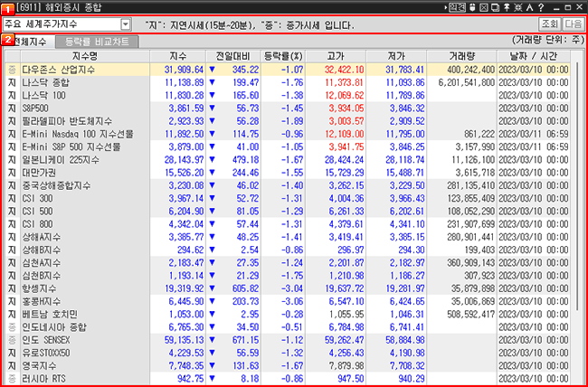Select the 필라델피아 반도체지수 row
Image resolution: width=588 pixels, height=387 pixels.
288,121
